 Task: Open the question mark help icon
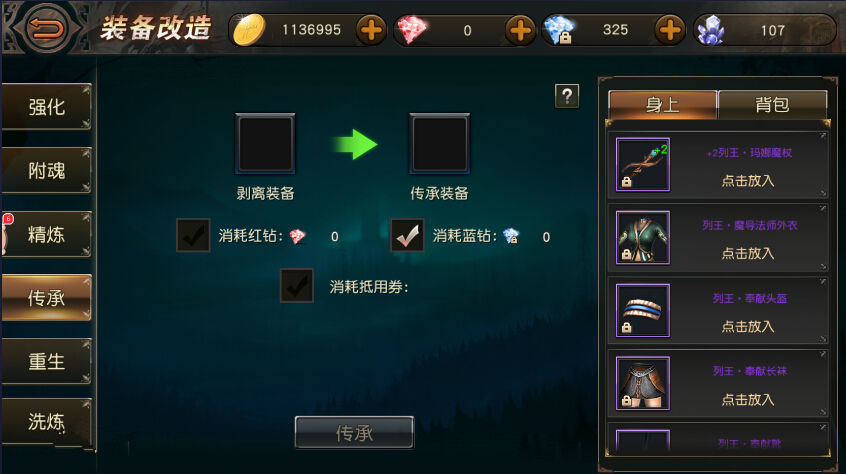tap(567, 96)
